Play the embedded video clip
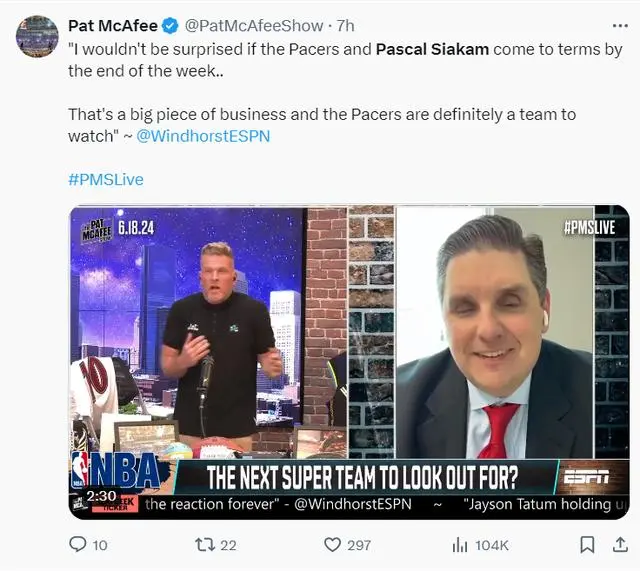The image size is (640, 571). (x=349, y=362)
